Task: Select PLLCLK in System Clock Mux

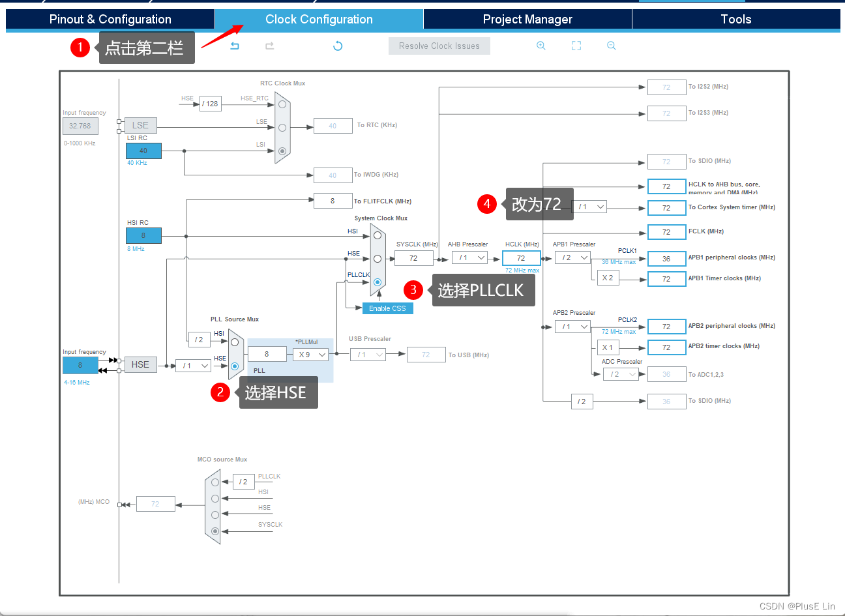Action: (x=378, y=282)
